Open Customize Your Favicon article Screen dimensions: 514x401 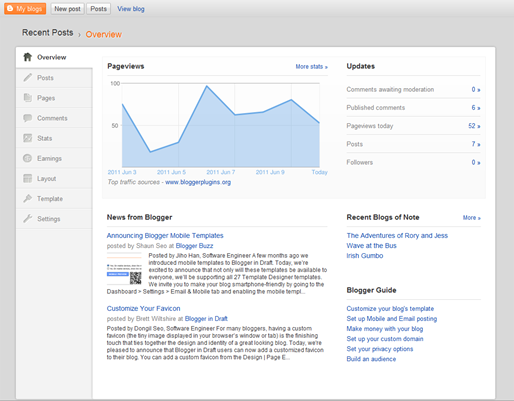143,308
